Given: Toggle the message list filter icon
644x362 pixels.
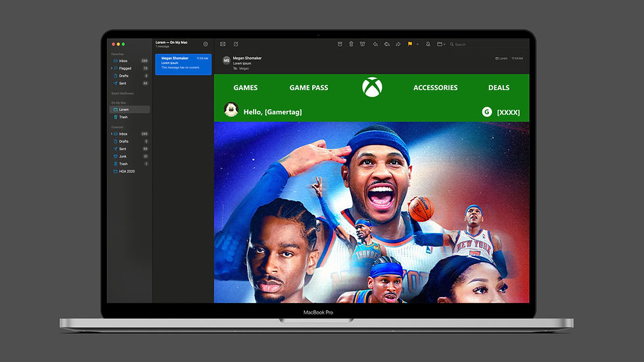Looking at the screenshot, I should pos(205,44).
